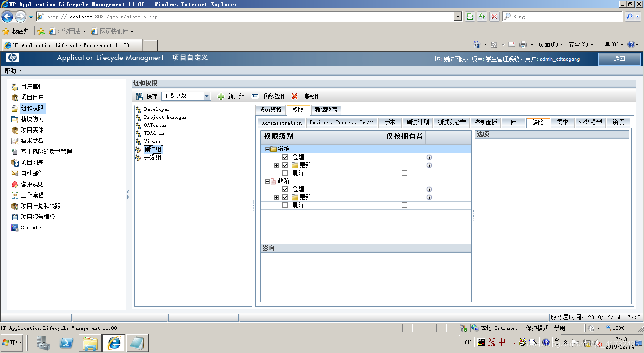Check owner-only box for 缺陷 删除
Image resolution: width=644 pixels, height=353 pixels.
pos(404,205)
